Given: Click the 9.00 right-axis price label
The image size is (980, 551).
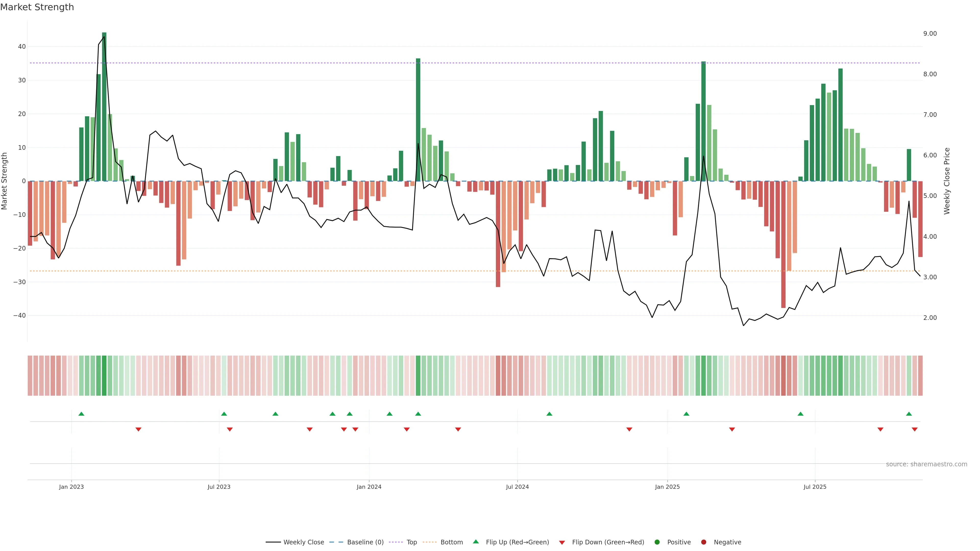Looking at the screenshot, I should pyautogui.click(x=930, y=33).
